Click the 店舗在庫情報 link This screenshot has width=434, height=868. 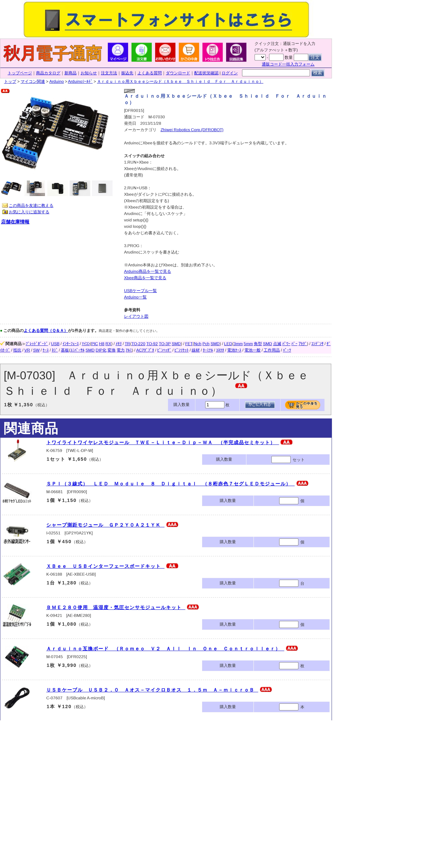tap(15, 222)
